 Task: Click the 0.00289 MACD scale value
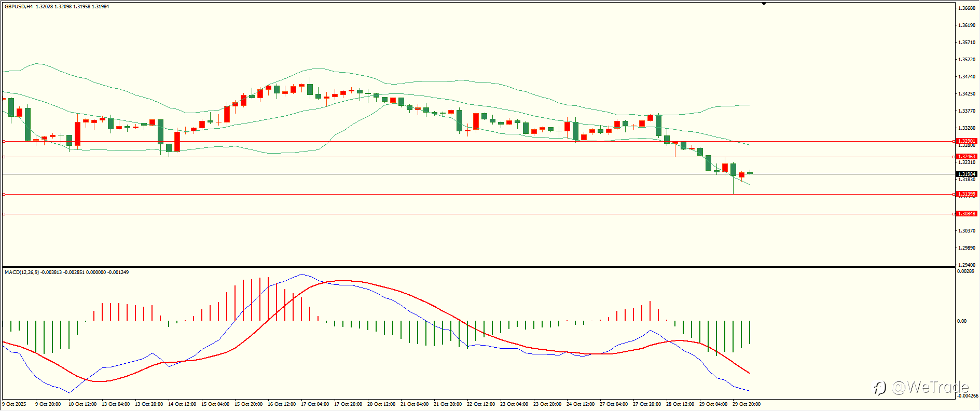coord(965,271)
